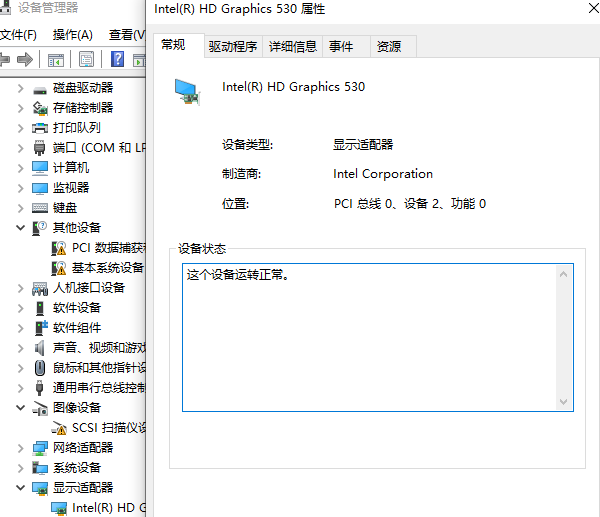Click the '显示适配器' device type value

pos(363,145)
